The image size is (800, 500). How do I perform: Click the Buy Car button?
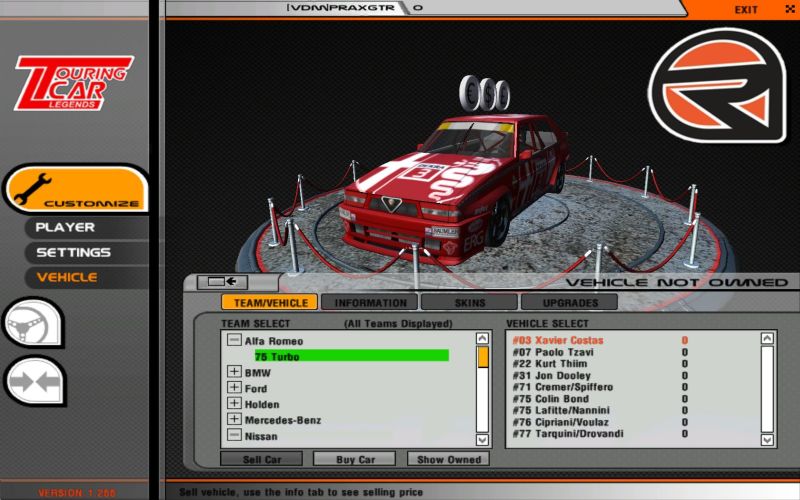coord(355,459)
